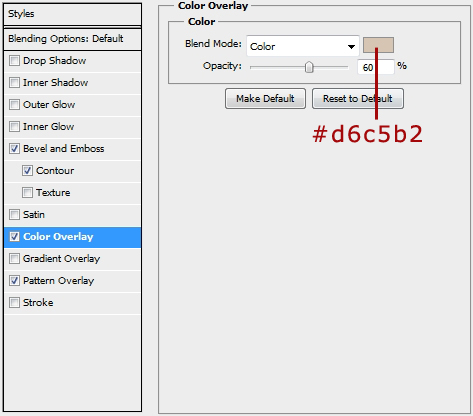473x416 pixels.
Task: Enable the Gradient Overlay checkbox
Action: [14, 259]
